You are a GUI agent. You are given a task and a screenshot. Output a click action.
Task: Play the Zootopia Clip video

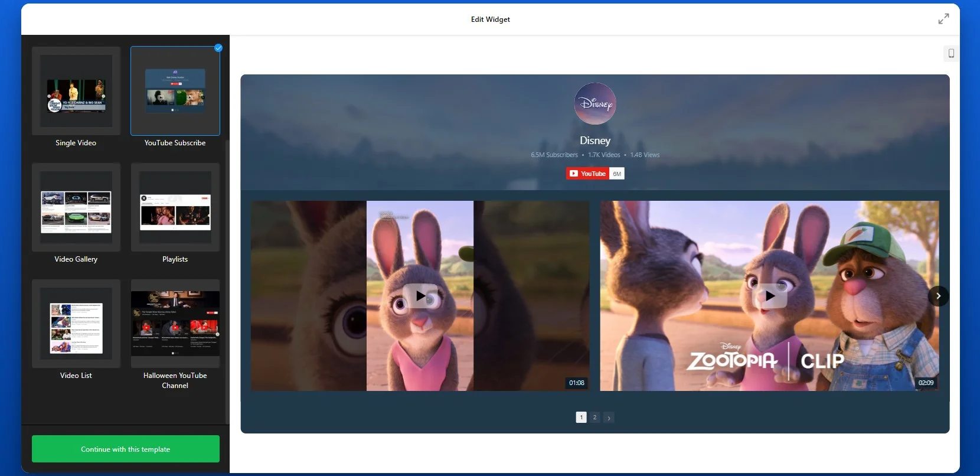(x=769, y=296)
